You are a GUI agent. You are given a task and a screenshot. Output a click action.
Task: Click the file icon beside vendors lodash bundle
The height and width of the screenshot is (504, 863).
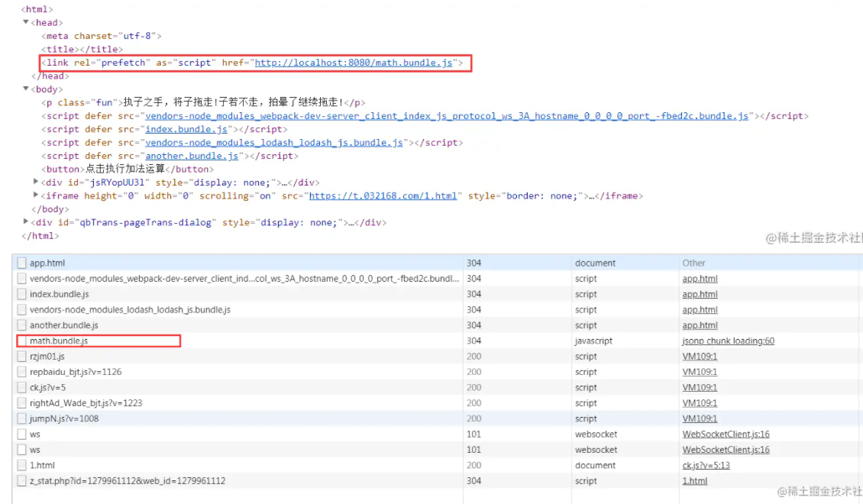(21, 310)
